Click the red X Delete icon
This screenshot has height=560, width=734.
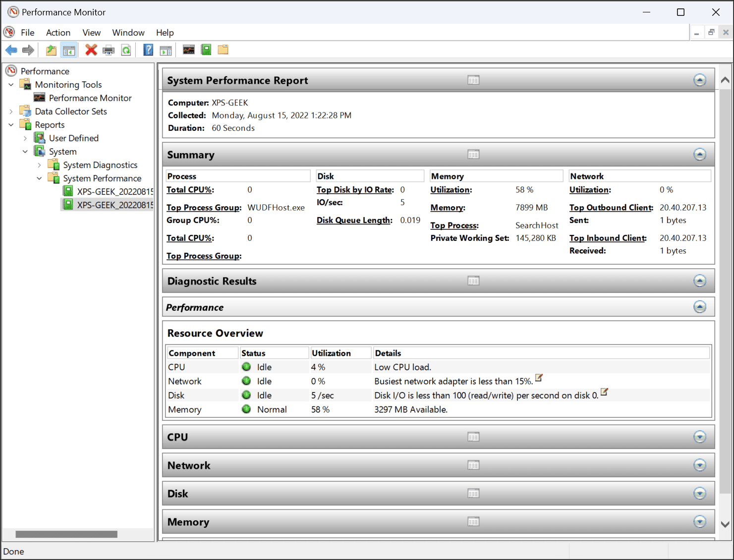click(x=91, y=50)
